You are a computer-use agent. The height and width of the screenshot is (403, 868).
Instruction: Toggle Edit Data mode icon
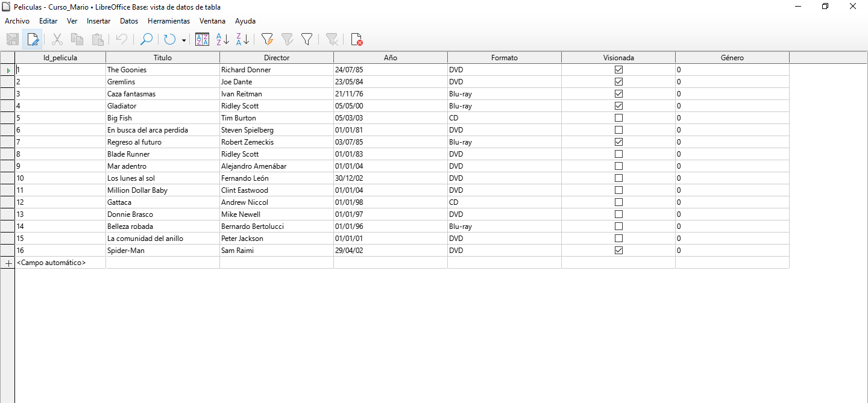[33, 39]
